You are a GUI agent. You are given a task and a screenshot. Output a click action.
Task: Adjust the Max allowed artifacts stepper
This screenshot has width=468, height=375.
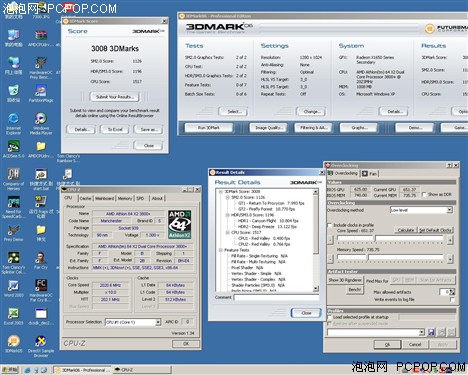(x=452, y=292)
